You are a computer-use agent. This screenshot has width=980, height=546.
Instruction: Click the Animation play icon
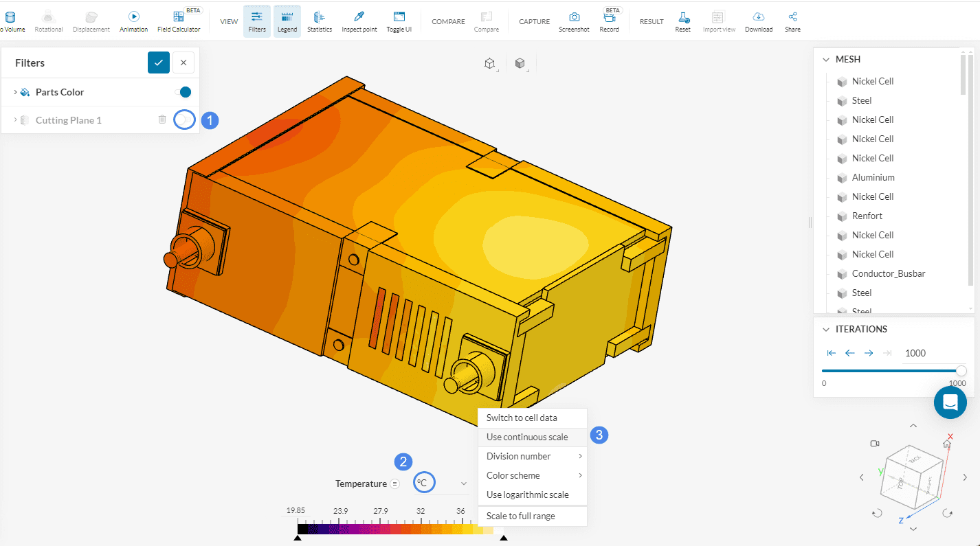click(x=133, y=16)
